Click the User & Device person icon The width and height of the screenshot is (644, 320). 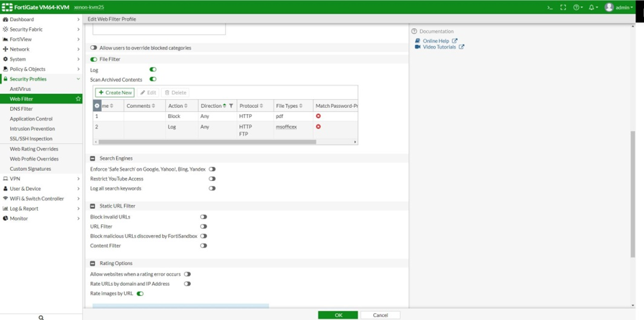pyautogui.click(x=5, y=188)
